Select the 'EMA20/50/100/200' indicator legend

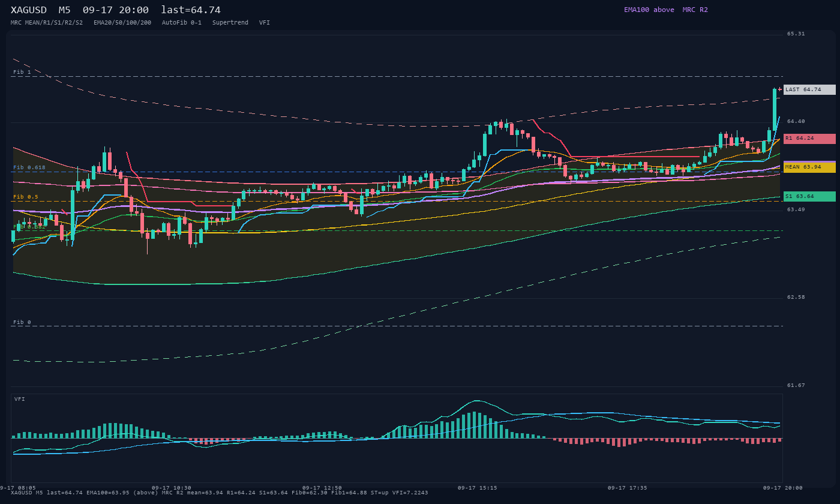click(x=122, y=23)
